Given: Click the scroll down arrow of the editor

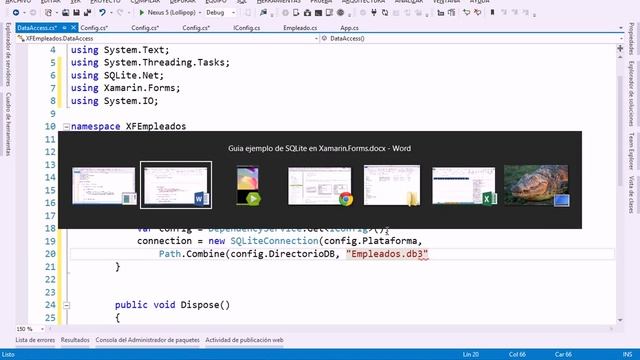Looking at the screenshot, I should pyautogui.click(x=620, y=320).
